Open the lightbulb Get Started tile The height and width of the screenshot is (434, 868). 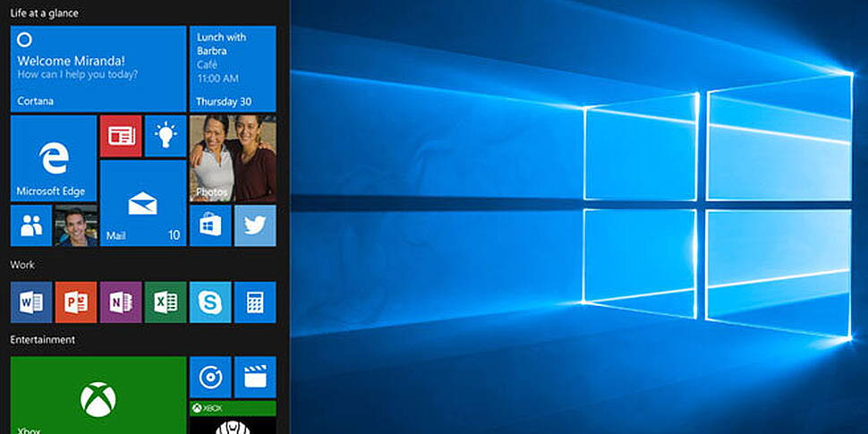click(166, 136)
